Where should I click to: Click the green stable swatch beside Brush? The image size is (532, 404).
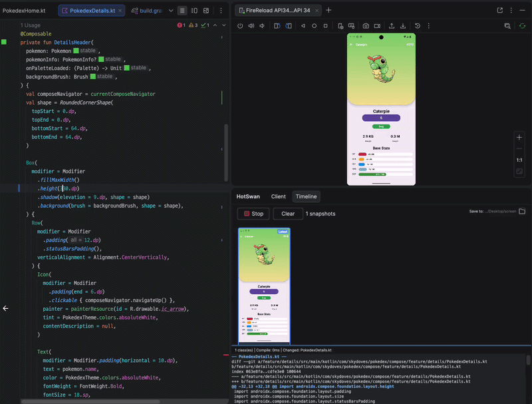[93, 77]
